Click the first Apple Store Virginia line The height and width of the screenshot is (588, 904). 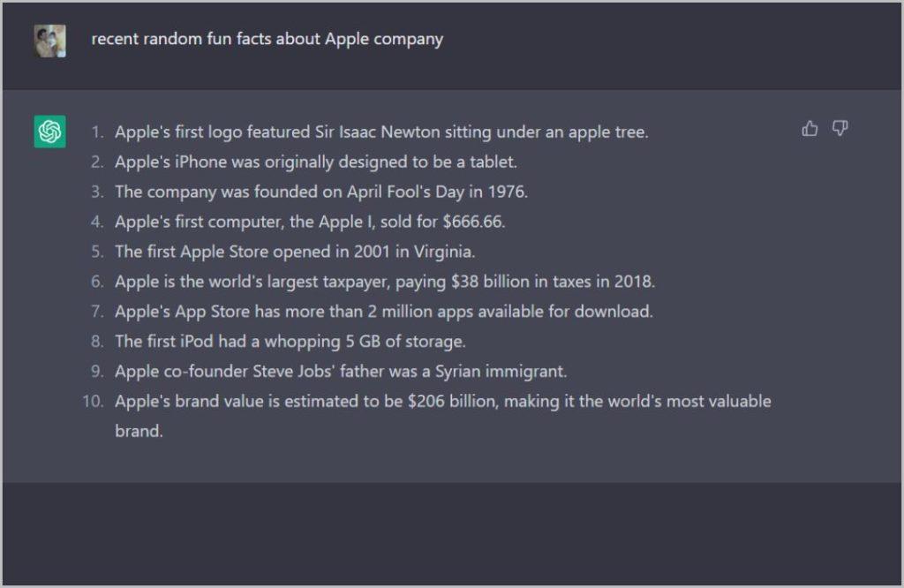pos(295,252)
